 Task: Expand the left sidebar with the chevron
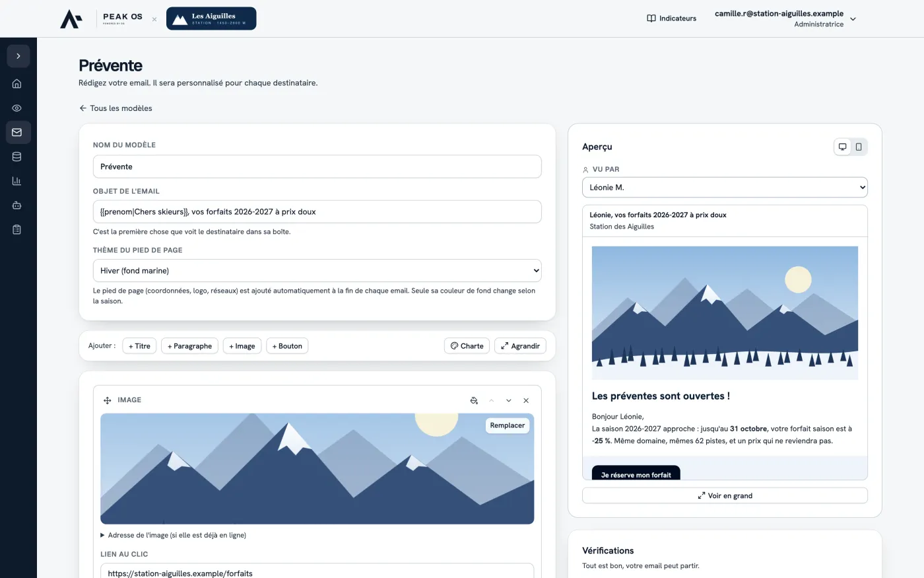coord(18,56)
